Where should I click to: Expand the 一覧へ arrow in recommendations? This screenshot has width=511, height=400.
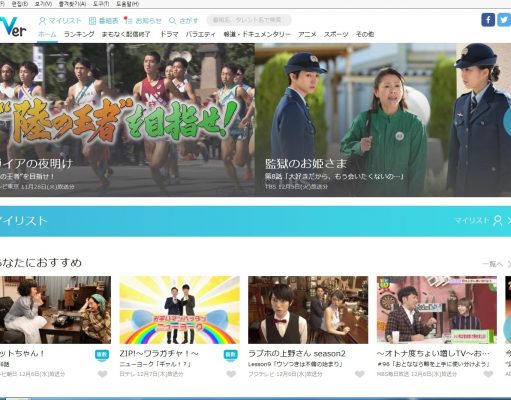(509, 264)
